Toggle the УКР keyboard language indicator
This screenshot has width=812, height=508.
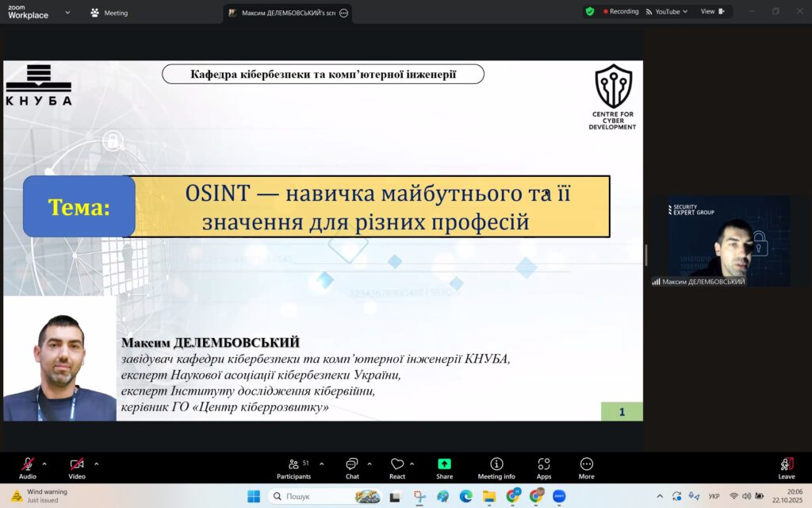point(714,496)
